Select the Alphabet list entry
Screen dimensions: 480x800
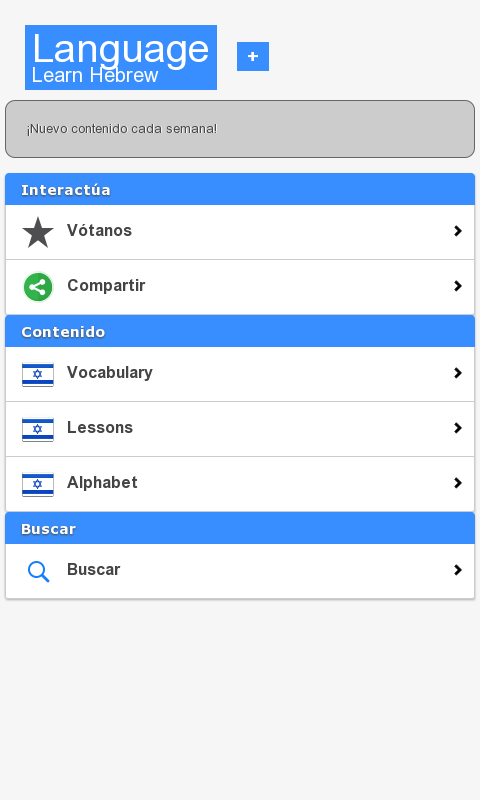[x=240, y=484]
